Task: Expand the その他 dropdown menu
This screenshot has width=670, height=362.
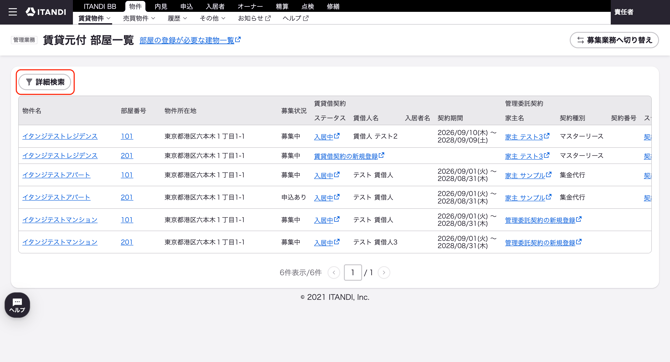Action: pos(212,18)
